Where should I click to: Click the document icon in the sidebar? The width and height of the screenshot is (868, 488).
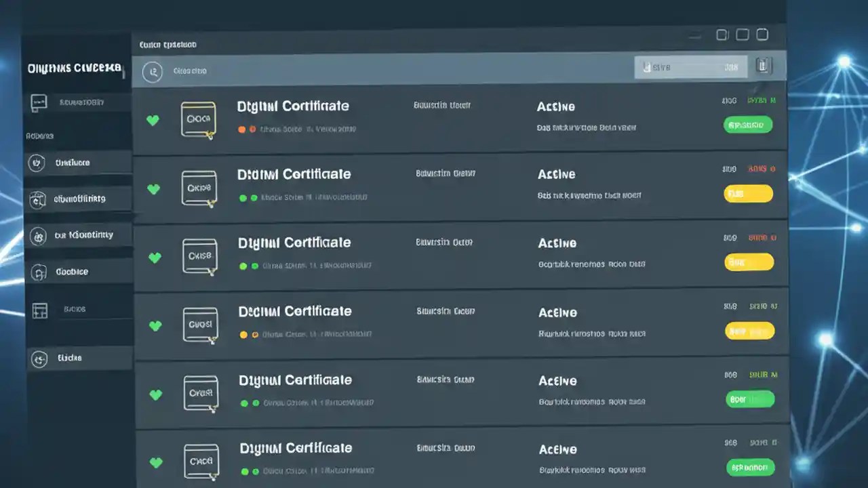pos(39,271)
